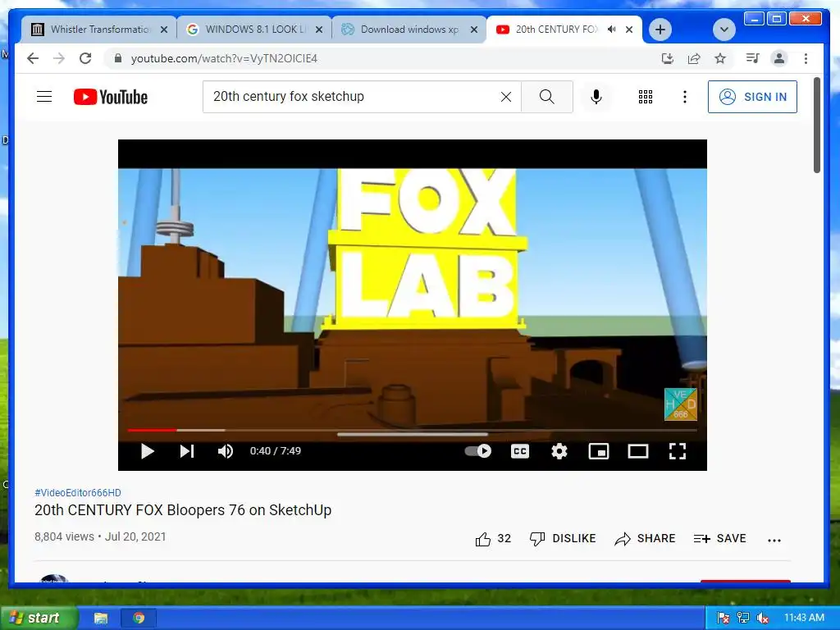Open a new browser tab
The width and height of the screenshot is (840, 630).
660,30
